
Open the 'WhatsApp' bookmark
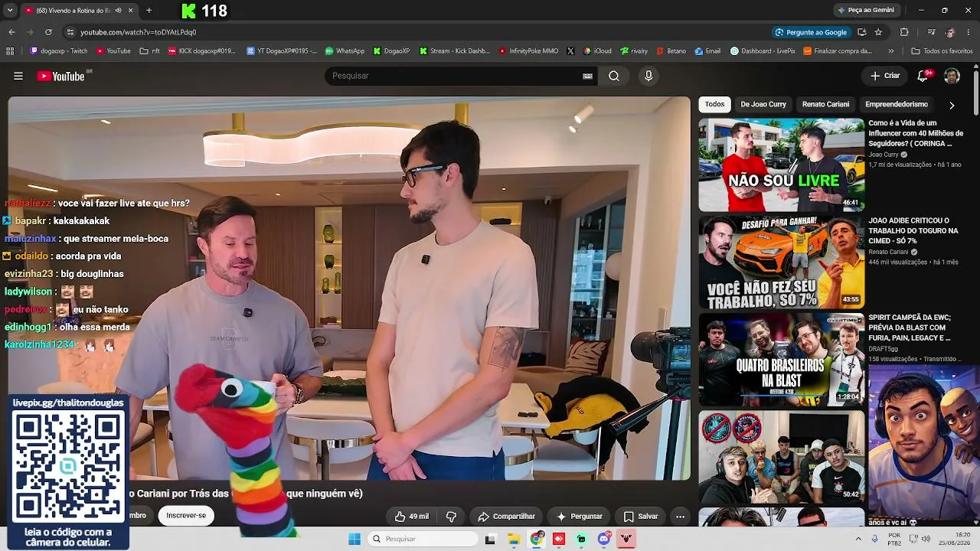pos(345,51)
